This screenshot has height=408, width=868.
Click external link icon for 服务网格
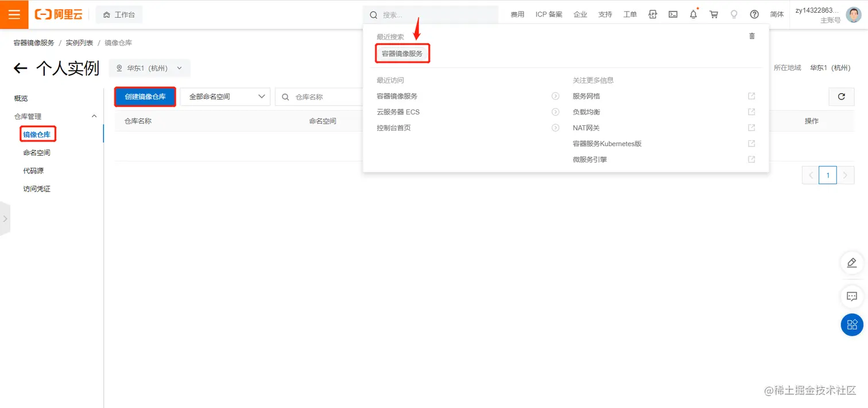(751, 96)
